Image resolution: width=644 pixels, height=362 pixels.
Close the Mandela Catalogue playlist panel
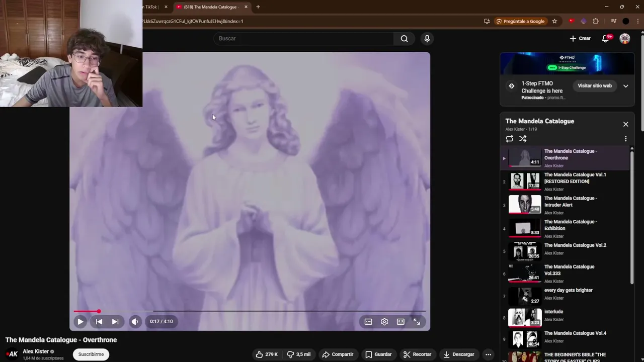[625, 124]
